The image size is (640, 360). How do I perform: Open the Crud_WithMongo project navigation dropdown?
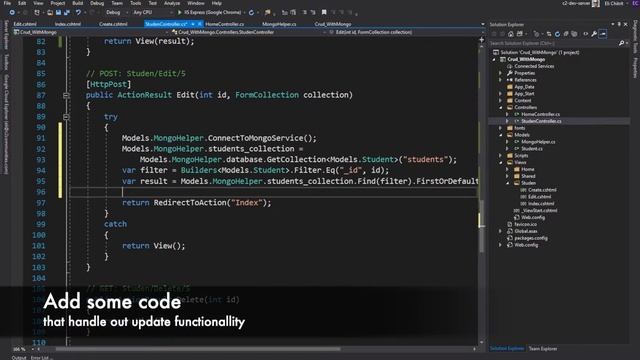click(x=91, y=32)
